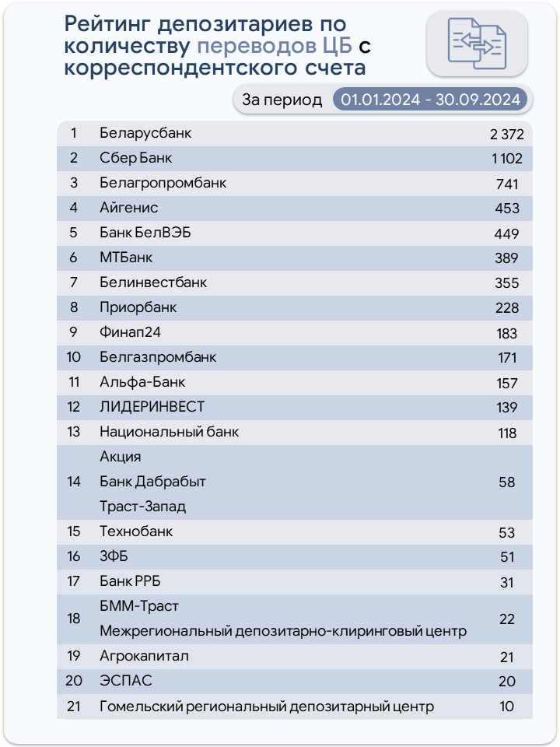Select 'МТБанк' entry
The height and width of the screenshot is (747, 560).
pyautogui.click(x=126, y=258)
